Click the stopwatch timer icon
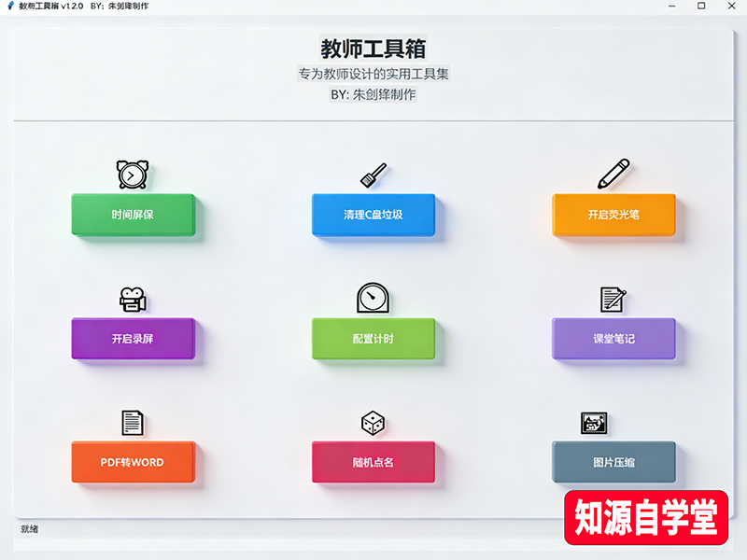The height and width of the screenshot is (560, 747). (x=373, y=298)
